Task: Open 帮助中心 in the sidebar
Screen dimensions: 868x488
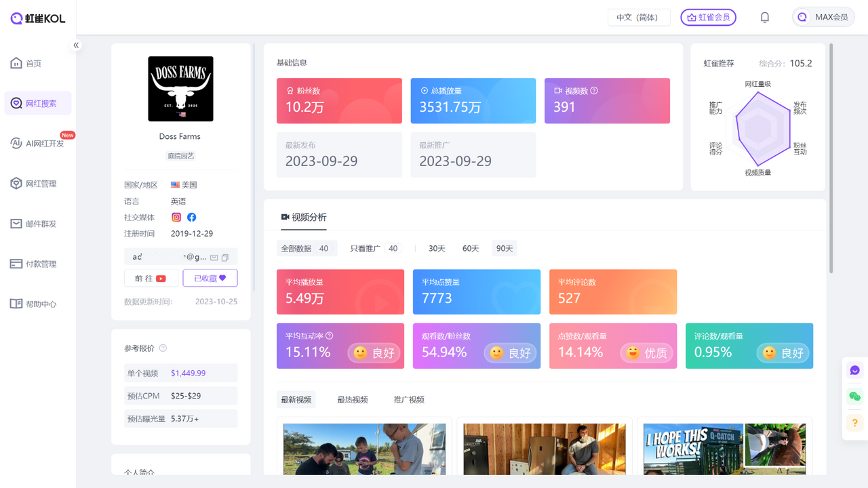Action: point(38,304)
